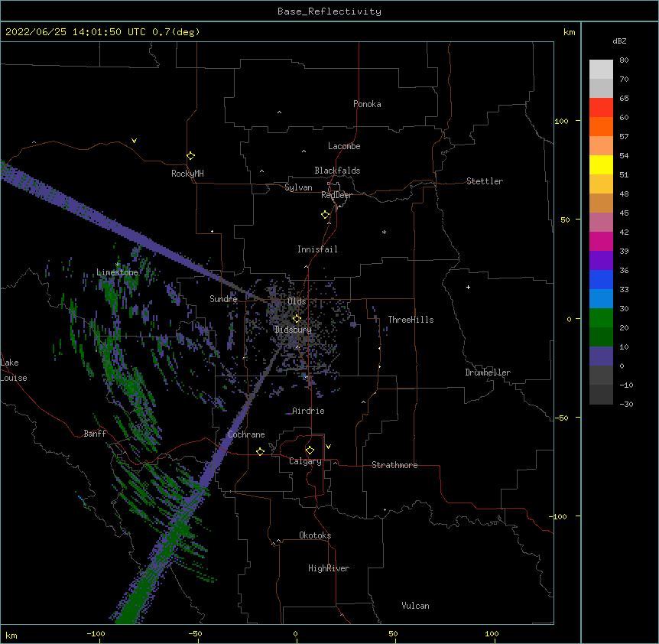Select the Calgary city label

[x=305, y=461]
